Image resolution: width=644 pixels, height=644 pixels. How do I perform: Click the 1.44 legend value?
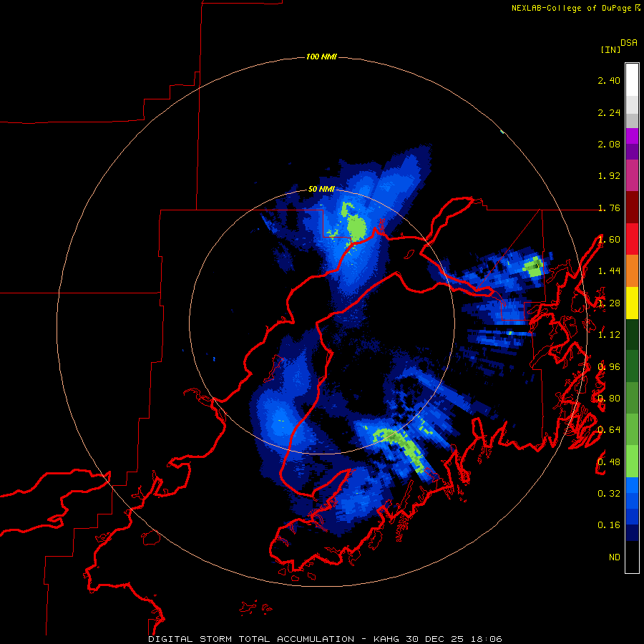click(609, 271)
